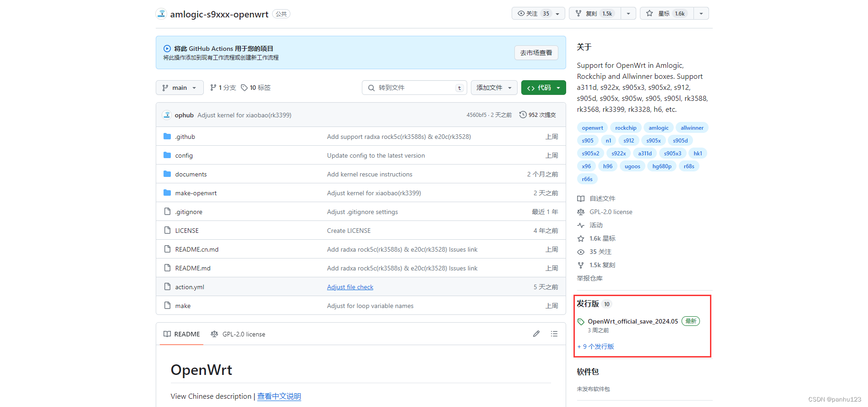This screenshot has width=868, height=407.
Task: Open the README outline list icon
Action: (x=554, y=334)
